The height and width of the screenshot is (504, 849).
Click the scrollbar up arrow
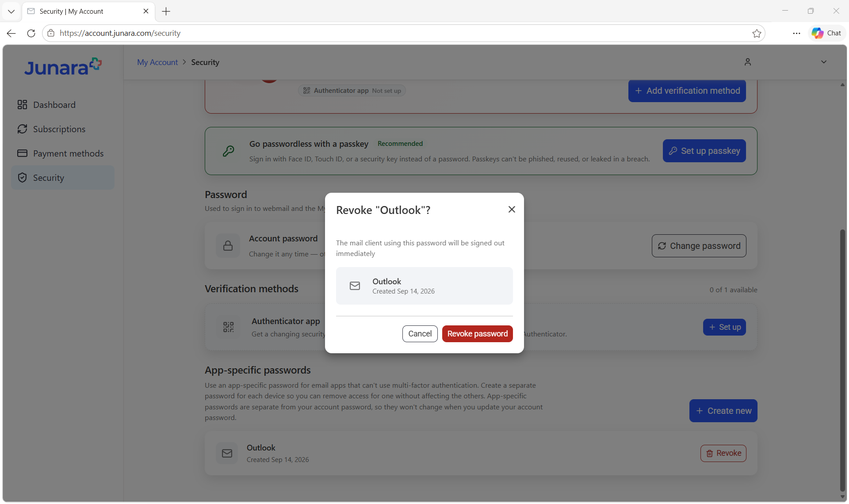point(843,84)
